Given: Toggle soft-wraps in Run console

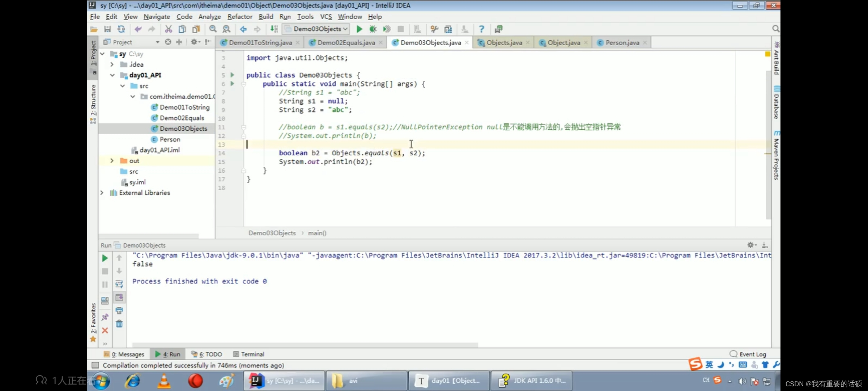Looking at the screenshot, I should 119,284.
